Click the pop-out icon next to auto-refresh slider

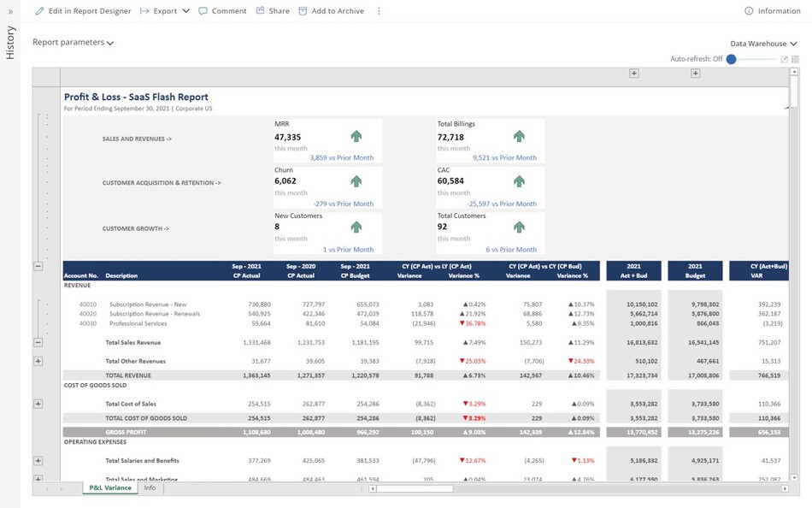(x=784, y=59)
